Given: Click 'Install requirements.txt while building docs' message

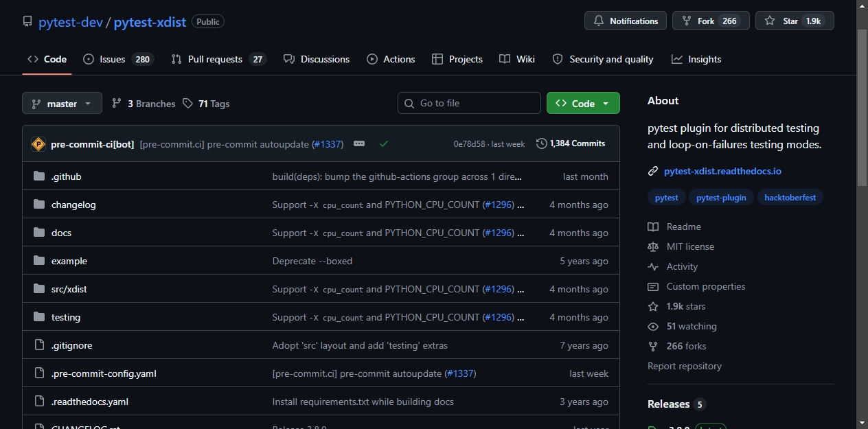Looking at the screenshot, I should pyautogui.click(x=363, y=402).
